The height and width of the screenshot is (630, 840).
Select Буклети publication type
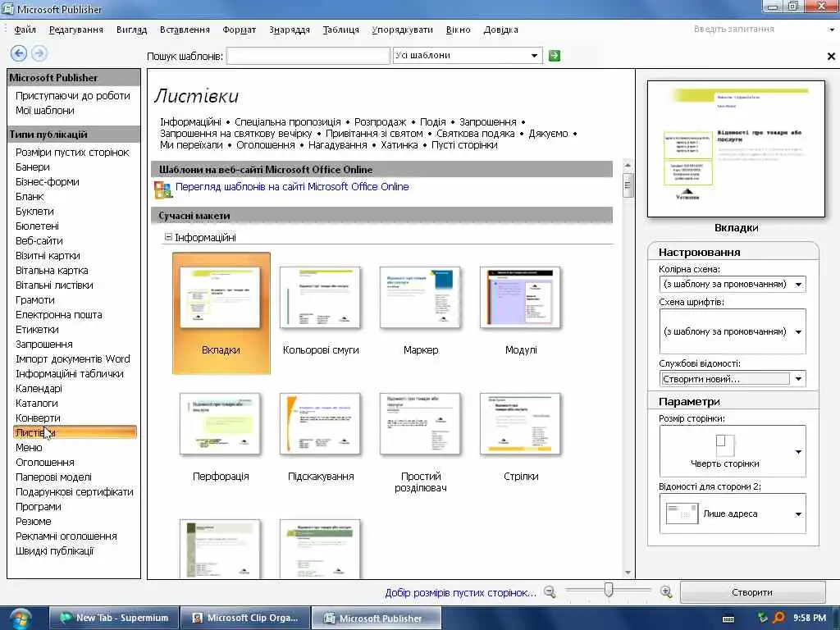click(x=34, y=211)
